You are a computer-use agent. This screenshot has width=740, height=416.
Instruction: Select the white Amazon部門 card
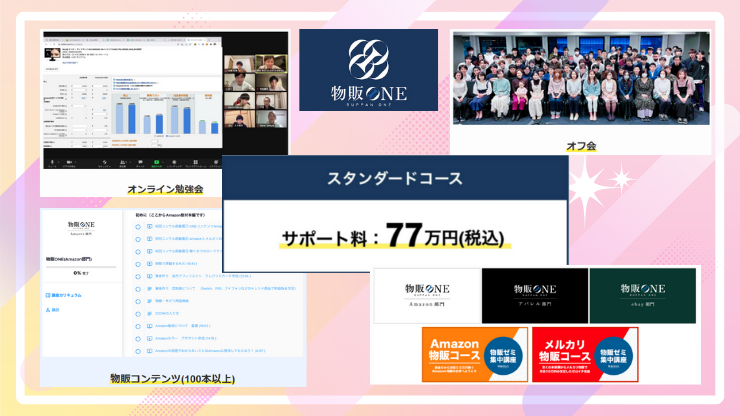(427, 296)
